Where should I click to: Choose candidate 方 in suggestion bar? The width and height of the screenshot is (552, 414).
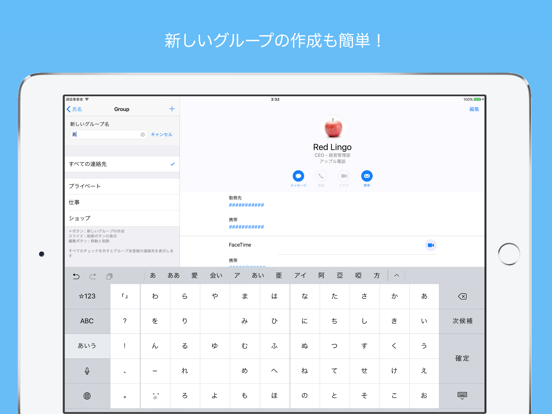377,276
